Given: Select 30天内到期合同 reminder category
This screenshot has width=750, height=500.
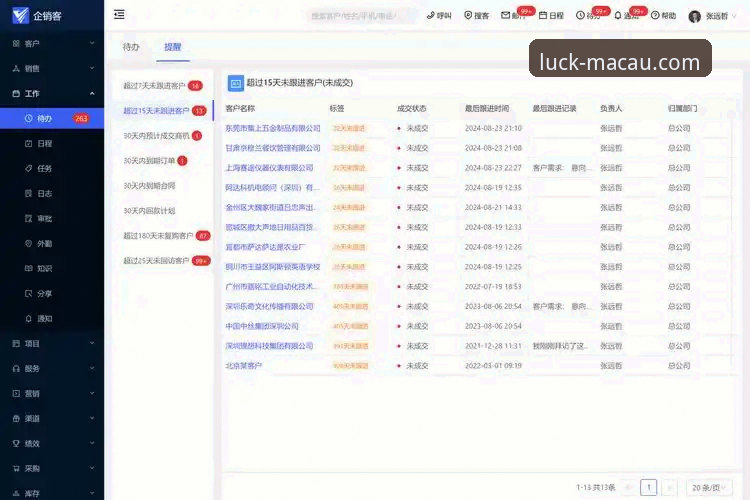Looking at the screenshot, I should (163, 186).
